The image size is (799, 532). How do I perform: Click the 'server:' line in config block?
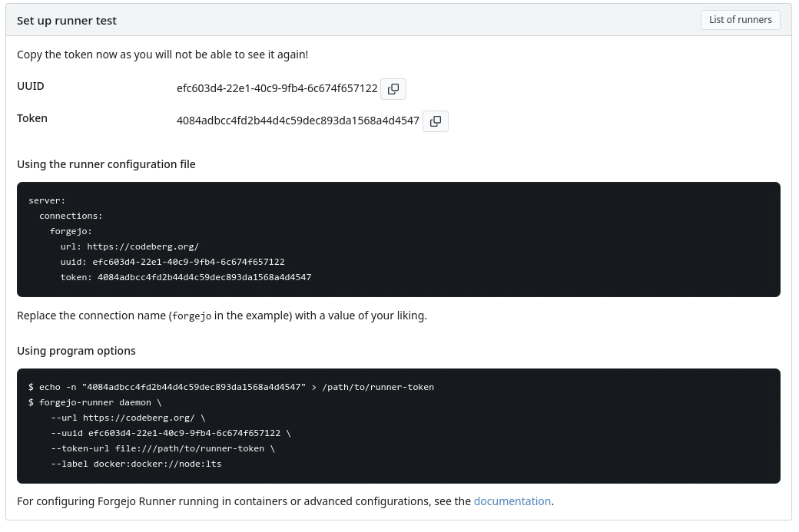(x=47, y=200)
